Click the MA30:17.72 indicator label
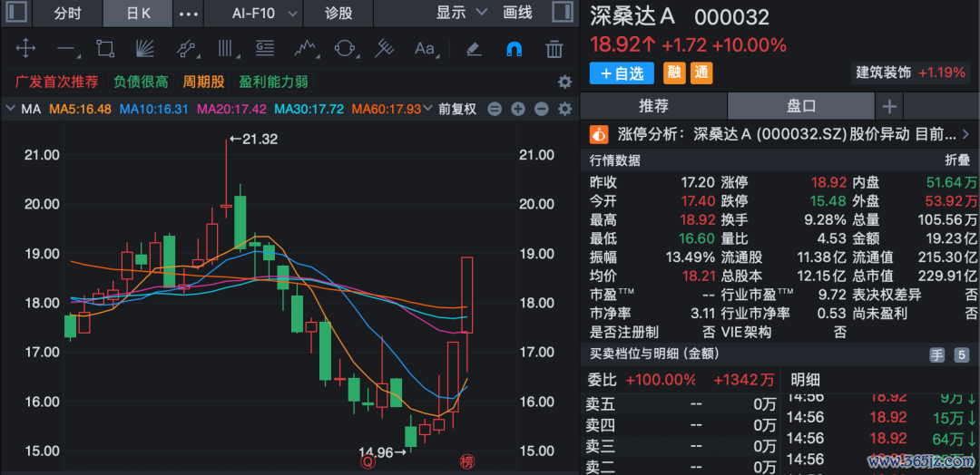Viewport: 980px width, 475px height. (309, 109)
